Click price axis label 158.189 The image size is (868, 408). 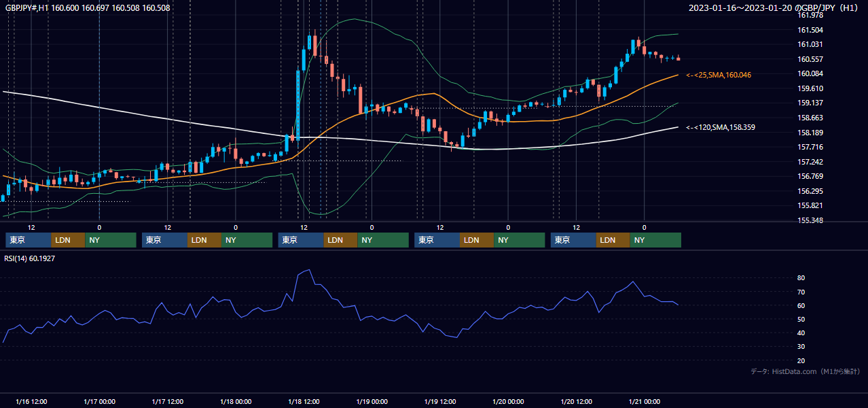tap(810, 133)
